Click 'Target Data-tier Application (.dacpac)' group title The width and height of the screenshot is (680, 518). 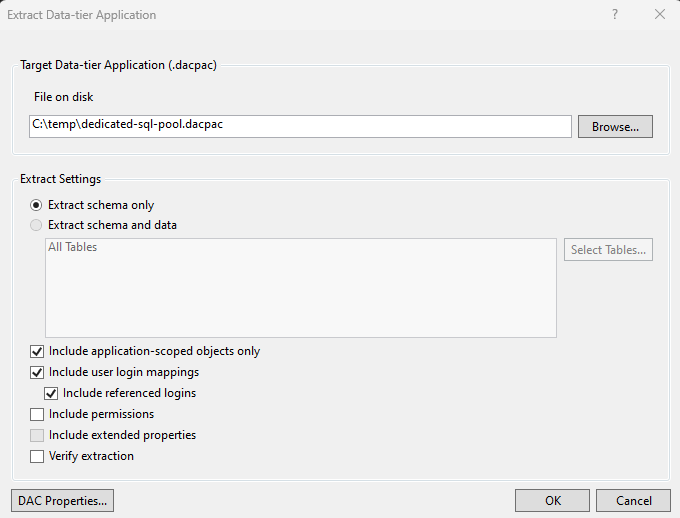(118, 65)
